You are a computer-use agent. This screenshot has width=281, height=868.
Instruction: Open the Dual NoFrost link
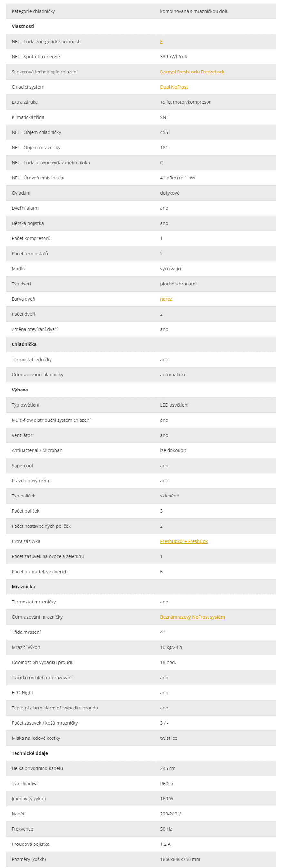(174, 87)
